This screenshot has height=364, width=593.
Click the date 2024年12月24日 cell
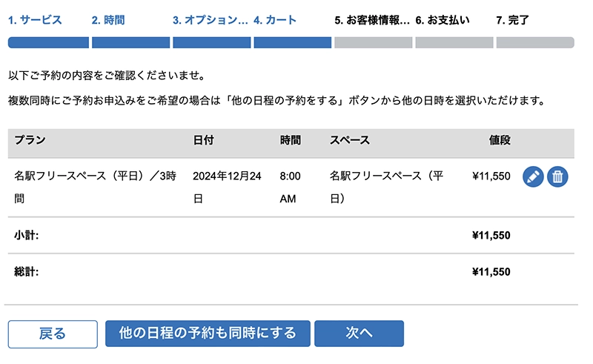click(228, 188)
